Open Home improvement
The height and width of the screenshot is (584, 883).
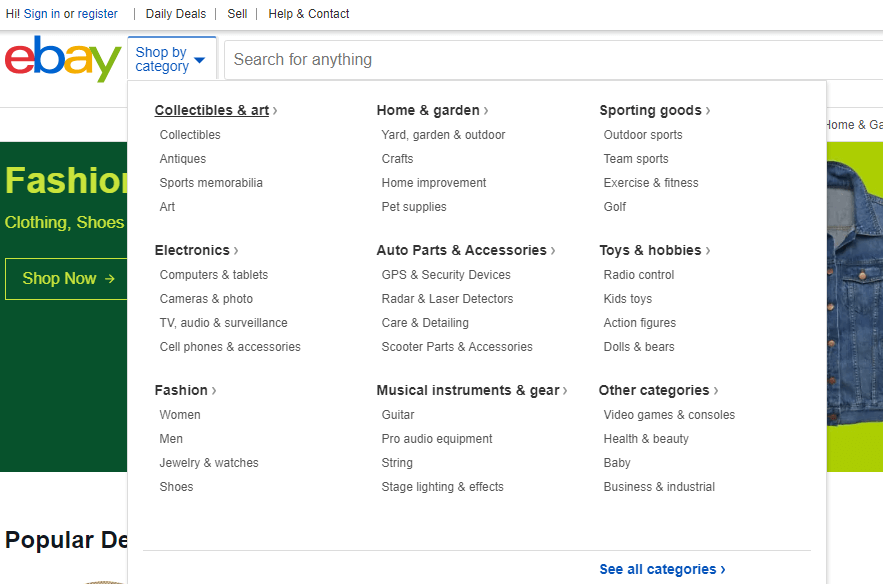click(434, 182)
